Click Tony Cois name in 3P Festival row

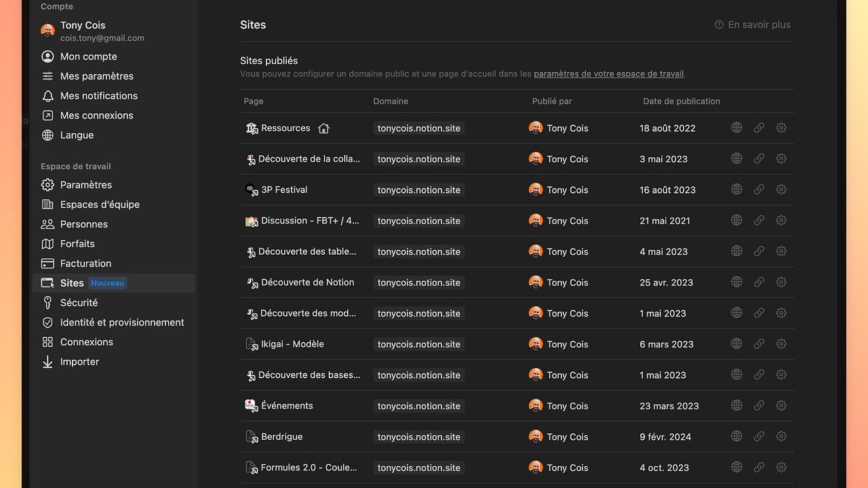pos(568,190)
